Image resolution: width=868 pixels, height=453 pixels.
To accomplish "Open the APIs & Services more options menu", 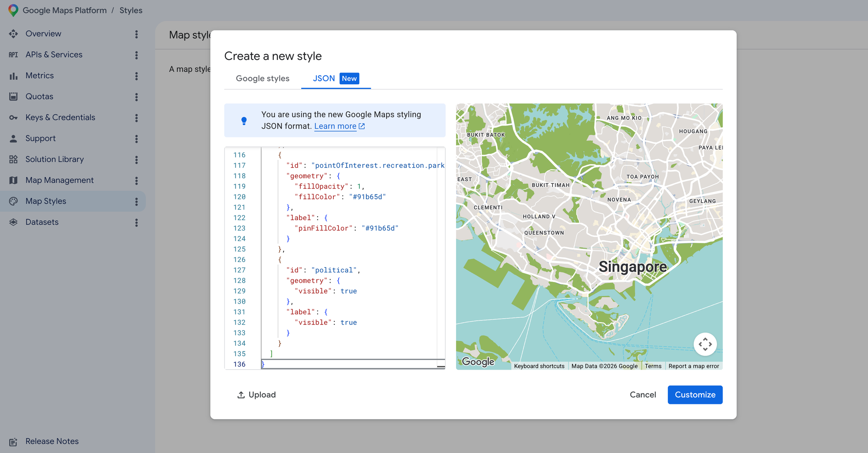I will tap(136, 55).
